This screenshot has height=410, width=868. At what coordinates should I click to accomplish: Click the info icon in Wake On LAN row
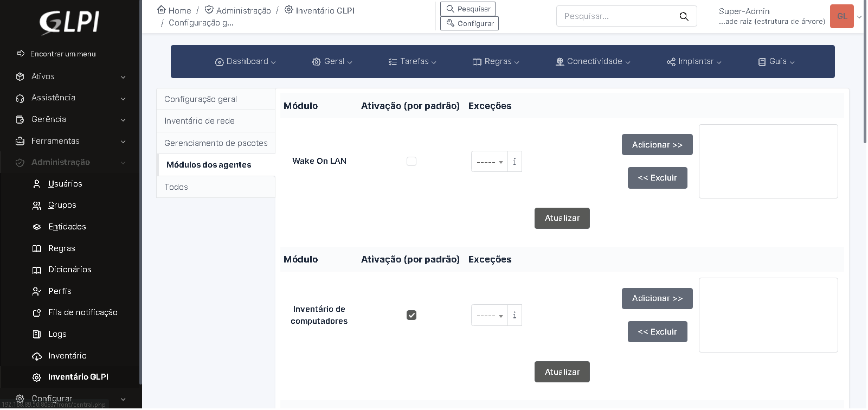click(515, 162)
